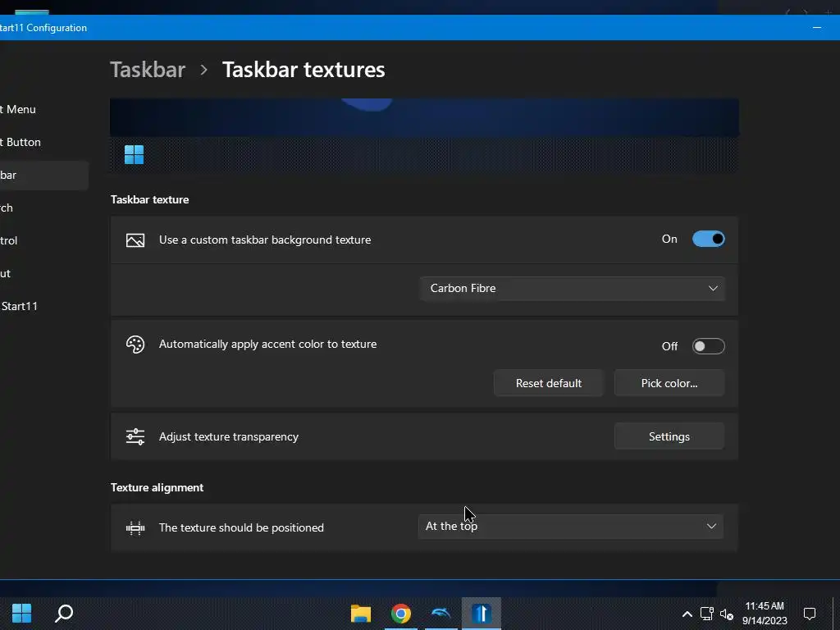Image resolution: width=840 pixels, height=630 pixels.
Task: Click 'Use a custom taskbar background texture' label
Action: (265, 240)
